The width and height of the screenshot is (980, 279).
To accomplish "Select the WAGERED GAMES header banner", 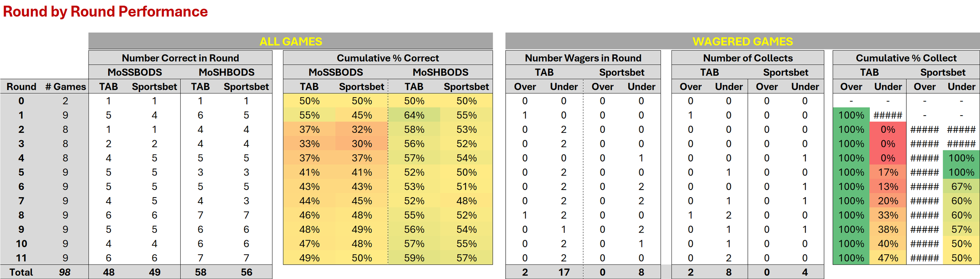I will pyautogui.click(x=742, y=41).
